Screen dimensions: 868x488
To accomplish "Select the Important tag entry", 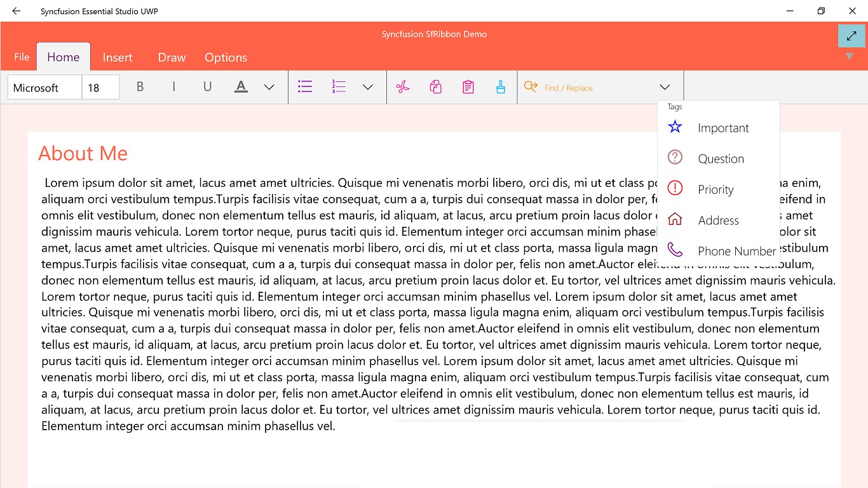I will [719, 128].
